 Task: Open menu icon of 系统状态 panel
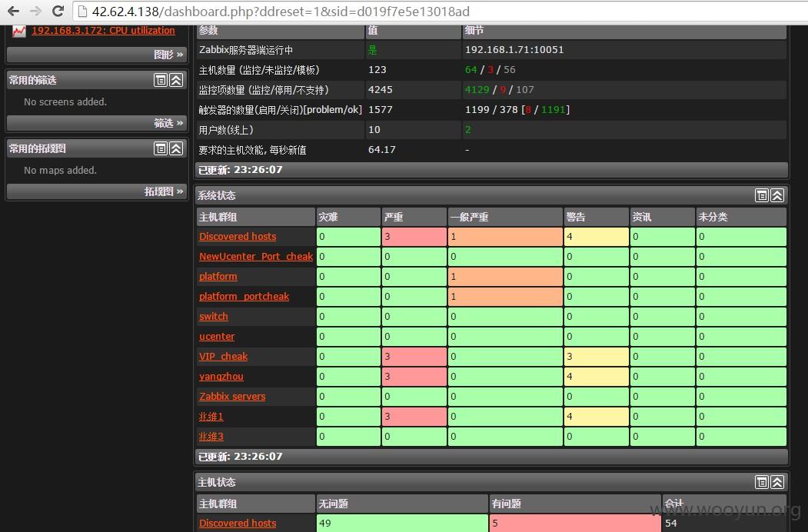click(x=762, y=195)
